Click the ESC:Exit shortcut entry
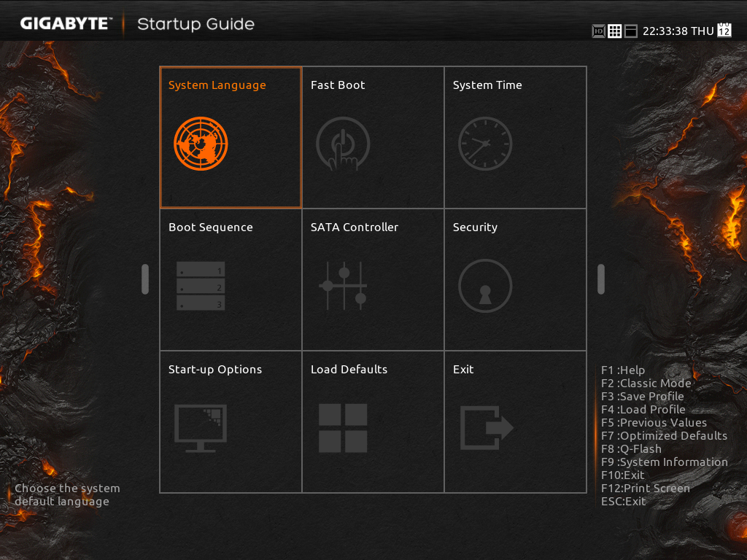 pos(623,502)
